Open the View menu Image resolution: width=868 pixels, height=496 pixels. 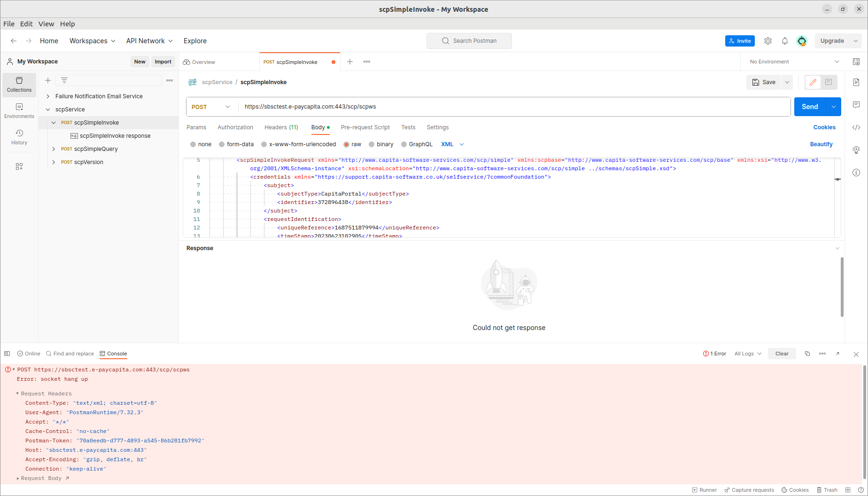pos(46,24)
